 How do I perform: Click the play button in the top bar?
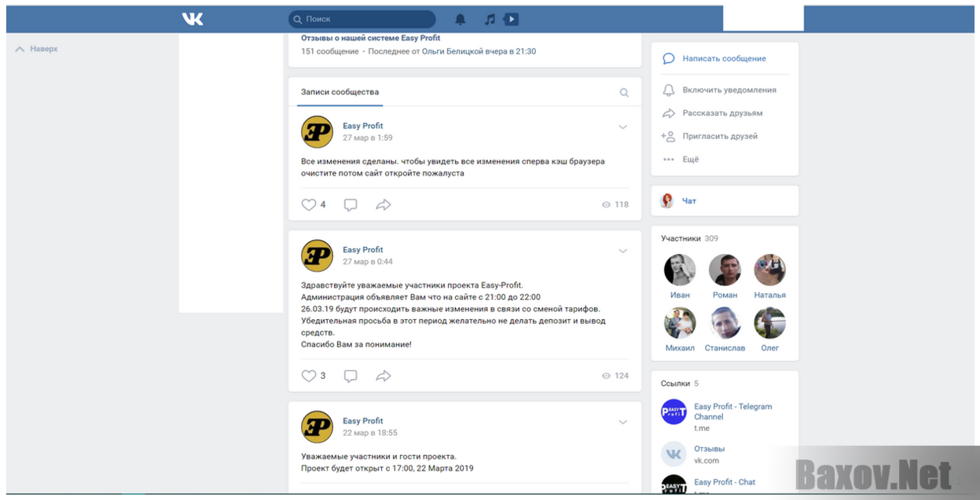(x=511, y=19)
